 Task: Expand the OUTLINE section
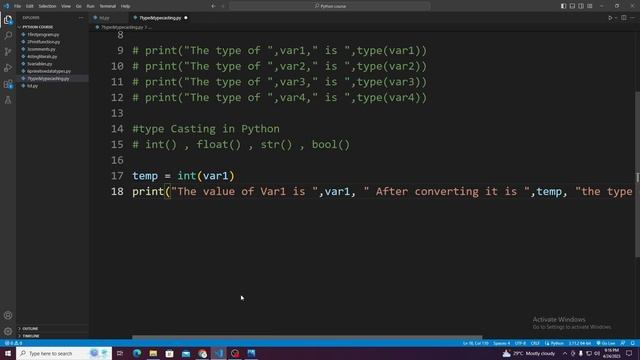[x=29, y=329]
